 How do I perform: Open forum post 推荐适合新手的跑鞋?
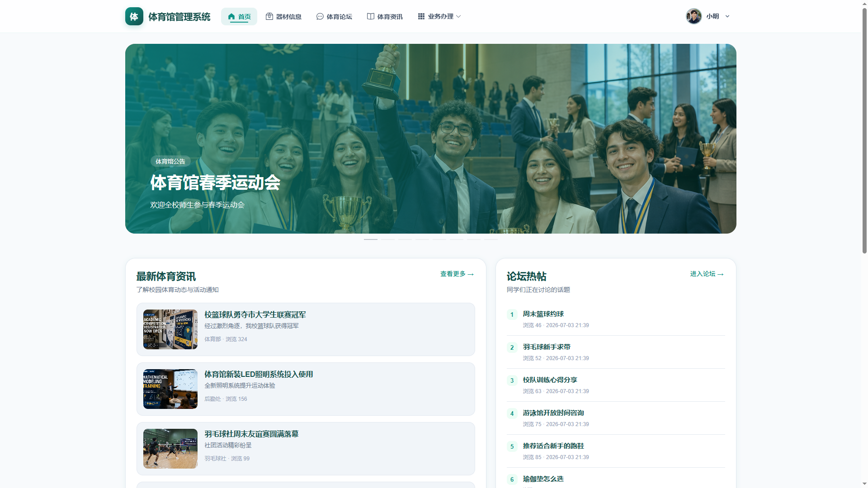553,446
